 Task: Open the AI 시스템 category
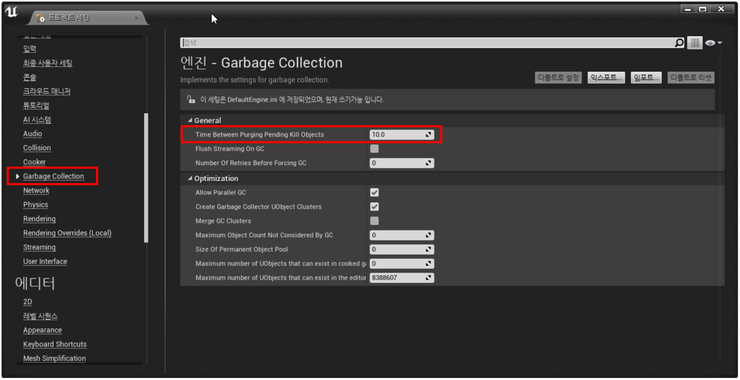click(37, 119)
